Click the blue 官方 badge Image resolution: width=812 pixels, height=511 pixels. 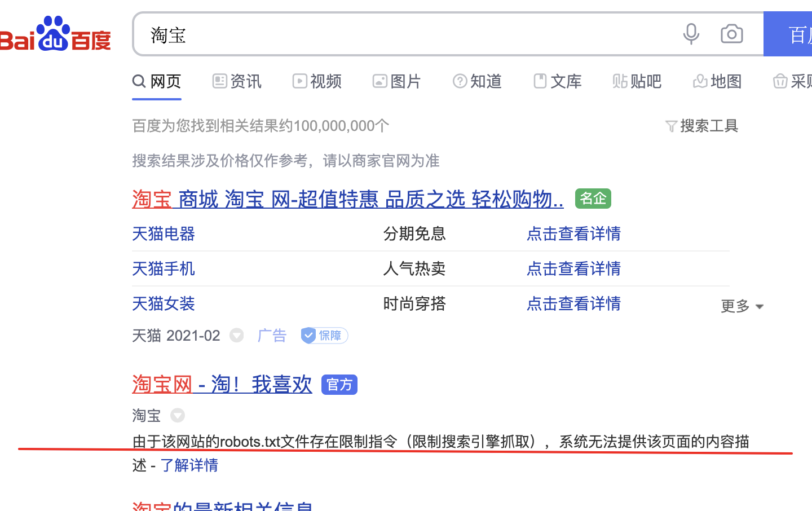click(x=339, y=385)
